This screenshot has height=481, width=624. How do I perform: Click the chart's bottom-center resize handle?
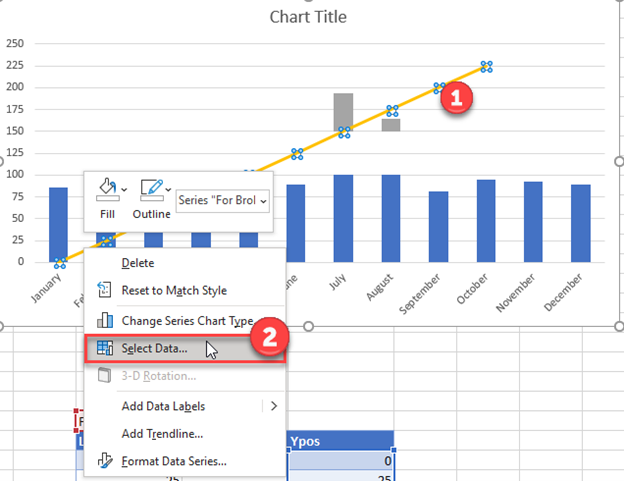pyautogui.click(x=308, y=327)
